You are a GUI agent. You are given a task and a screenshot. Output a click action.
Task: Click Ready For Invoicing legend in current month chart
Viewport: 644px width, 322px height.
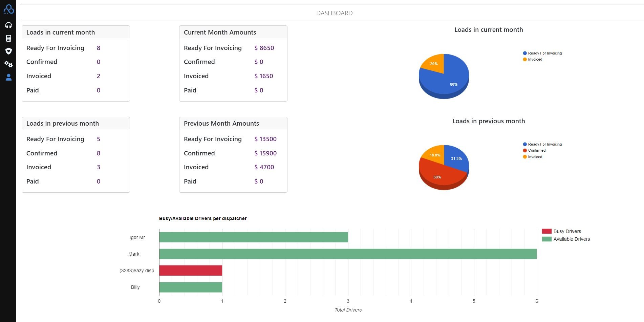[x=542, y=53]
